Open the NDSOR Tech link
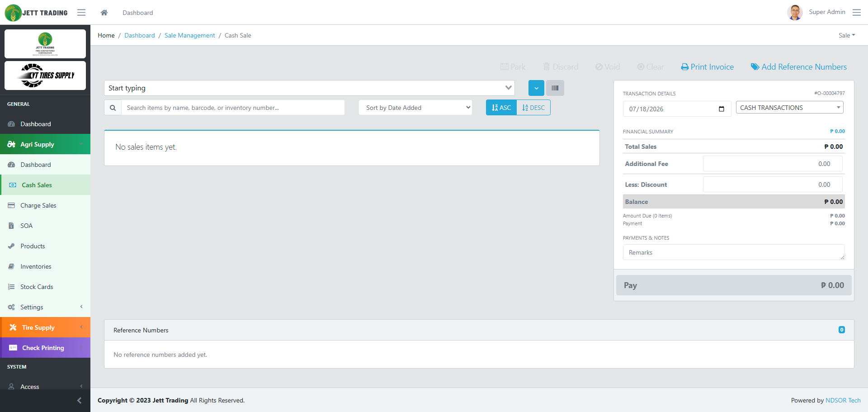868x412 pixels. pos(843,400)
